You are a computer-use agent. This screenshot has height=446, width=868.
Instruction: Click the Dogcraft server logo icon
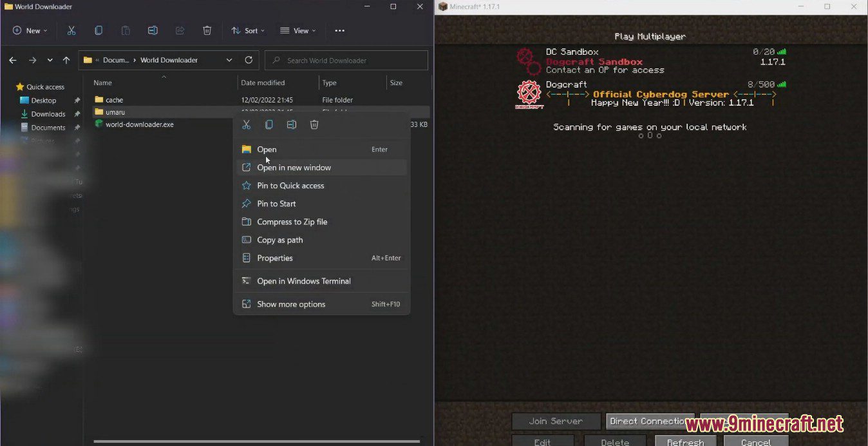pos(529,93)
